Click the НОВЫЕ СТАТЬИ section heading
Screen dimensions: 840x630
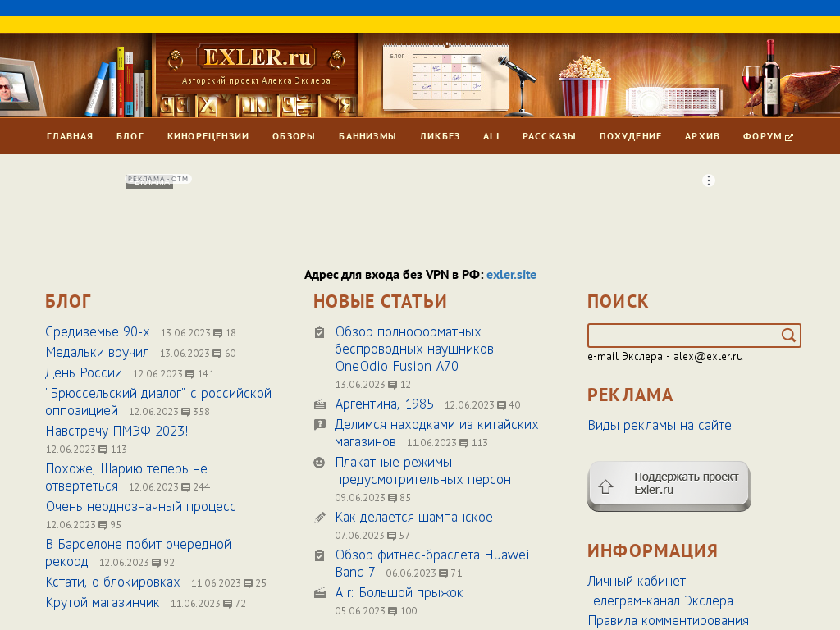[x=380, y=302]
